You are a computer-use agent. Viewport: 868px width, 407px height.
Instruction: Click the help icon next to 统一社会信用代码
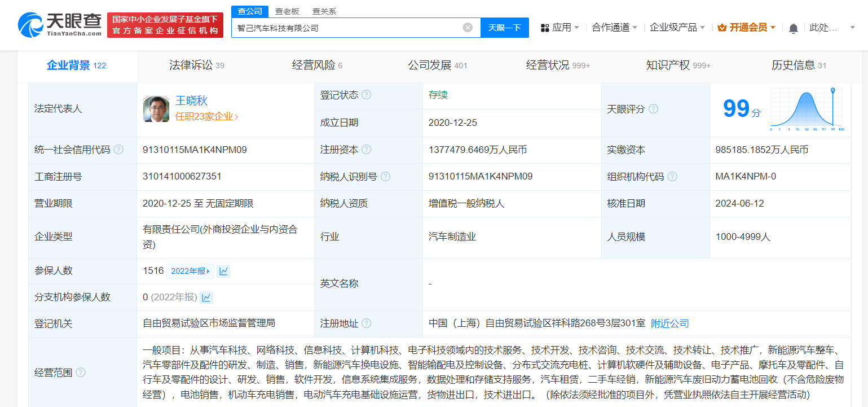click(118, 150)
